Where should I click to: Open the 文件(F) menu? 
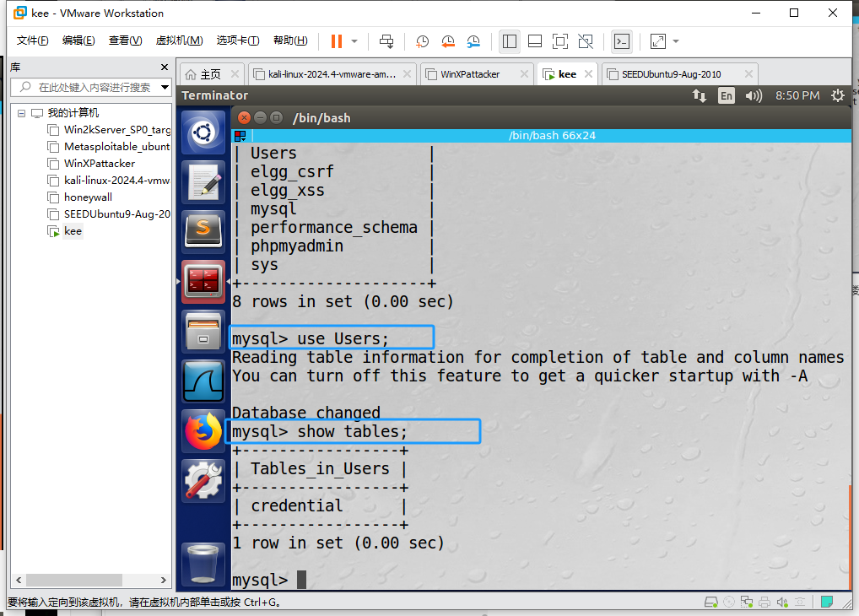[32, 41]
